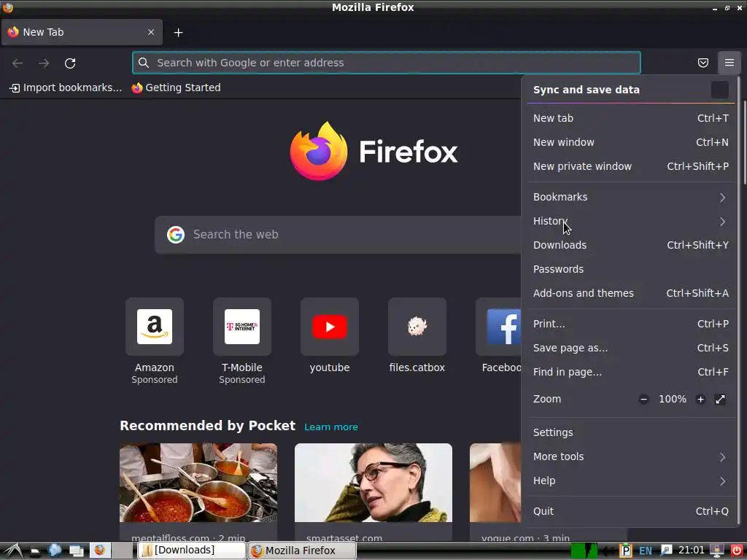Click the Firefox logo on the new tab page
Image resolution: width=747 pixels, height=560 pixels.
coord(373,151)
